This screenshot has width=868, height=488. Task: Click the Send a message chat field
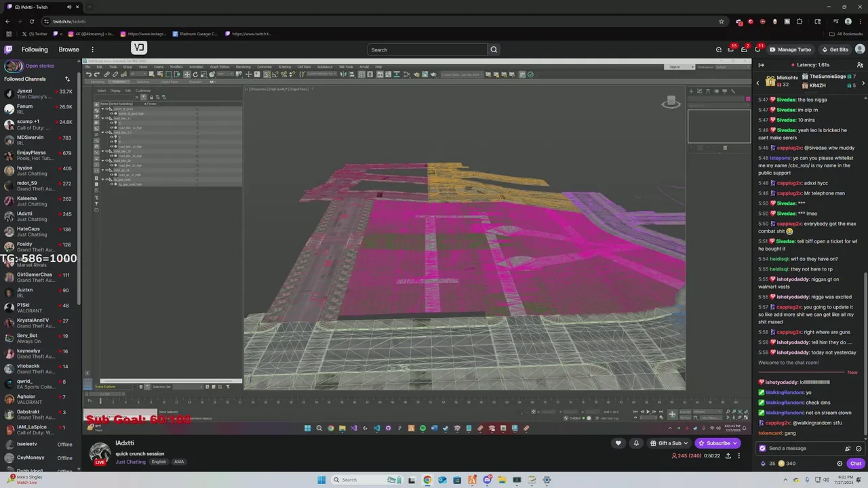(x=810, y=448)
